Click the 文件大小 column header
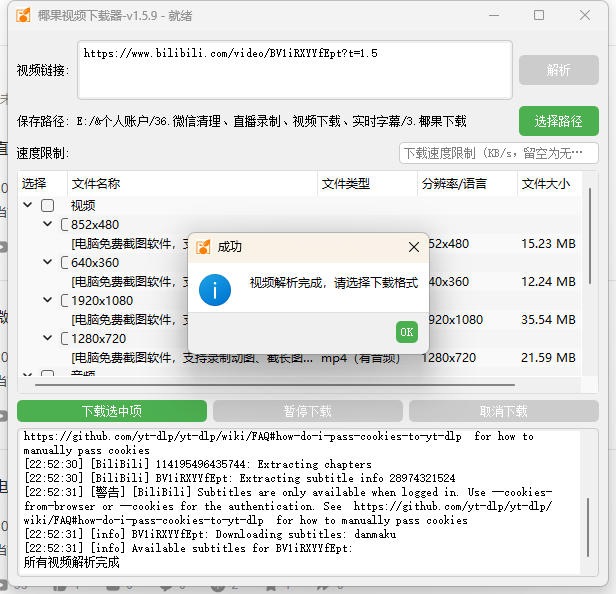Image resolution: width=616 pixels, height=594 pixels. (x=546, y=184)
